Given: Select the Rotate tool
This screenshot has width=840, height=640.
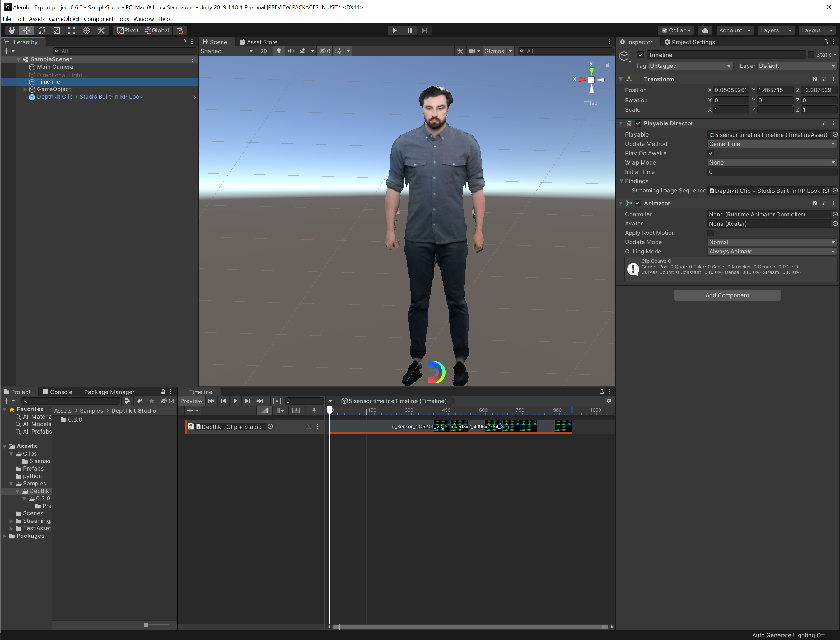Looking at the screenshot, I should click(x=42, y=30).
